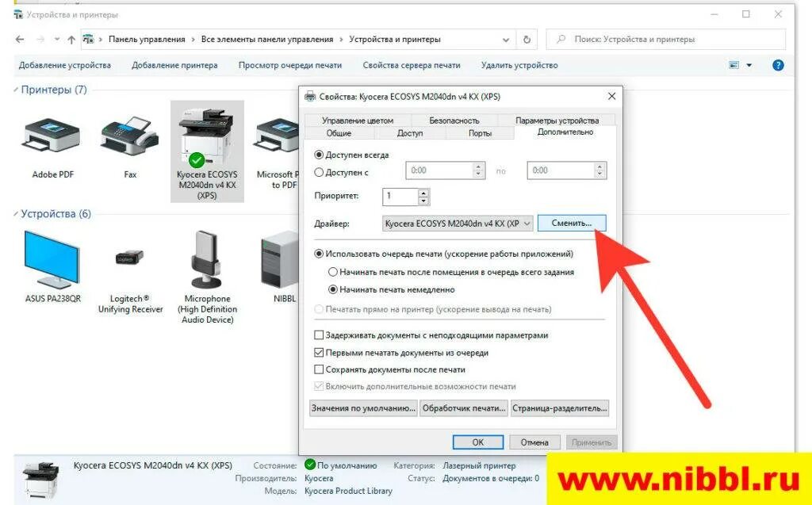Open view options dropdown arrow
Screen dimensions: 812x505
[x=749, y=65]
